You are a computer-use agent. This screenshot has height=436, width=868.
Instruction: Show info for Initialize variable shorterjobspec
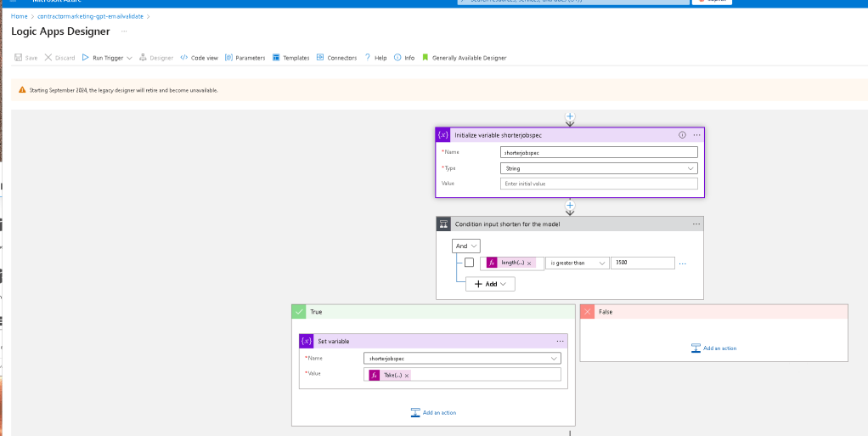pos(682,134)
